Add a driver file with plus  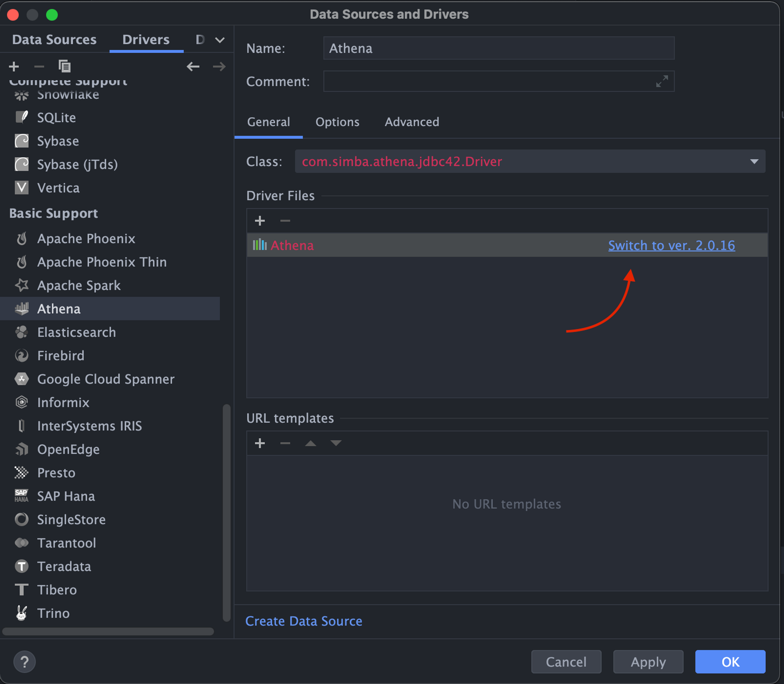260,221
